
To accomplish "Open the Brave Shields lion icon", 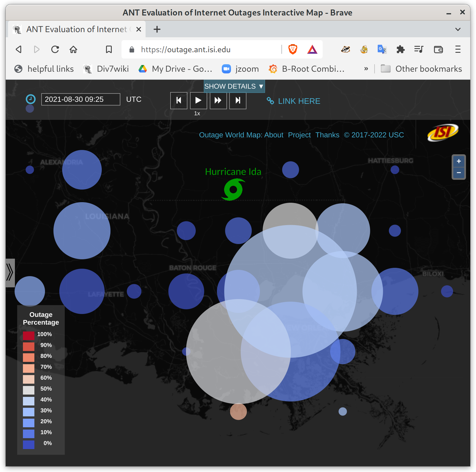I will (x=293, y=49).
